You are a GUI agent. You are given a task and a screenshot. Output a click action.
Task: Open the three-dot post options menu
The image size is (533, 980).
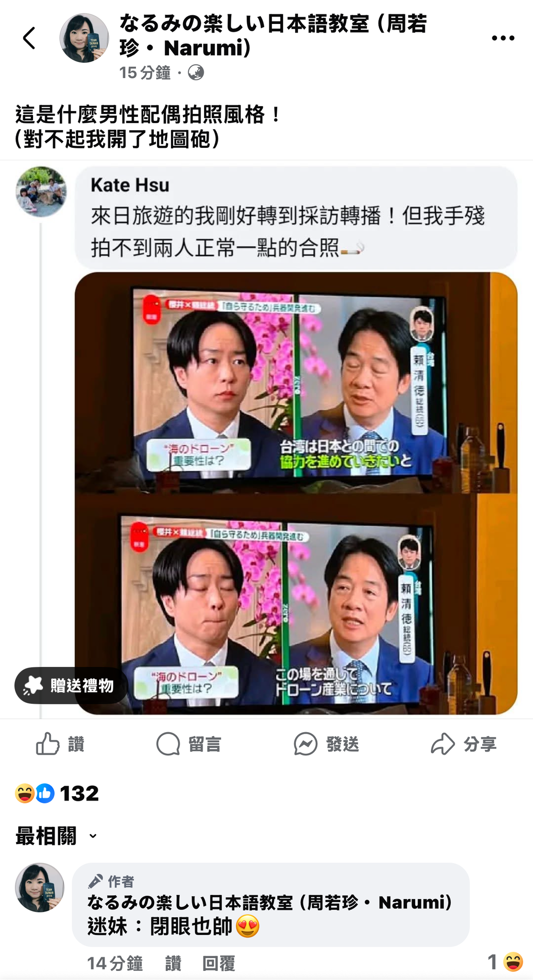[x=503, y=38]
